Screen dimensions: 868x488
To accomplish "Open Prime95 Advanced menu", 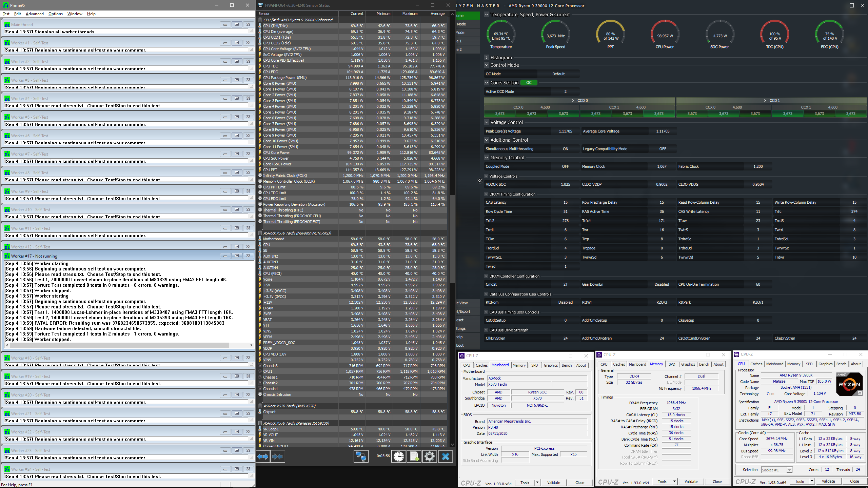I will pyautogui.click(x=35, y=14).
